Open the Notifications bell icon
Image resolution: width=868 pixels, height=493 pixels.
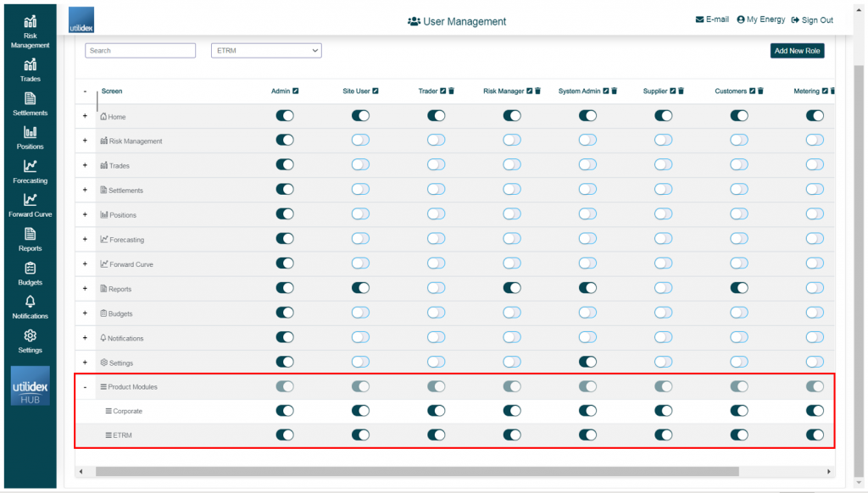[x=30, y=307]
